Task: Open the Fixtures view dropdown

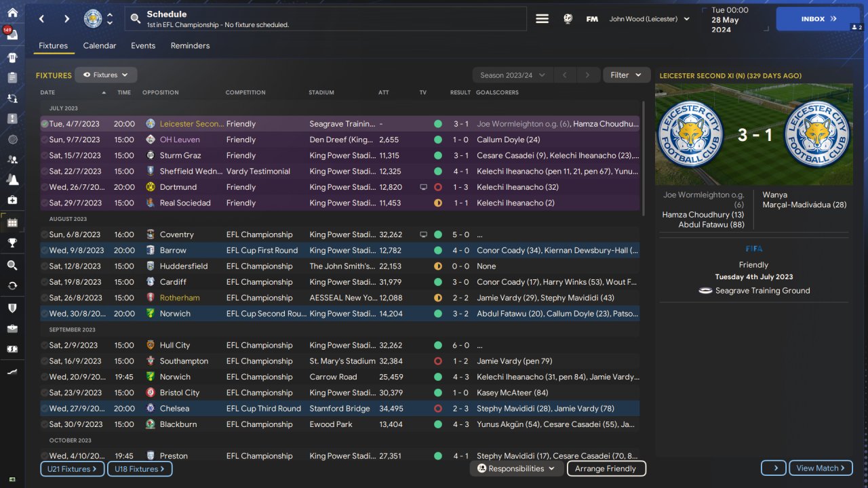Action: tap(106, 75)
